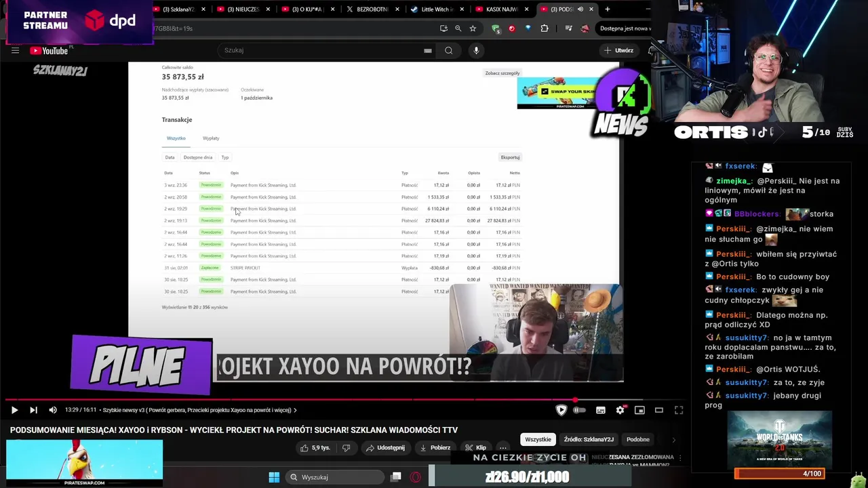Image resolution: width=868 pixels, height=488 pixels.
Task: Open the 'Typ' filter in the video
Action: (225, 157)
